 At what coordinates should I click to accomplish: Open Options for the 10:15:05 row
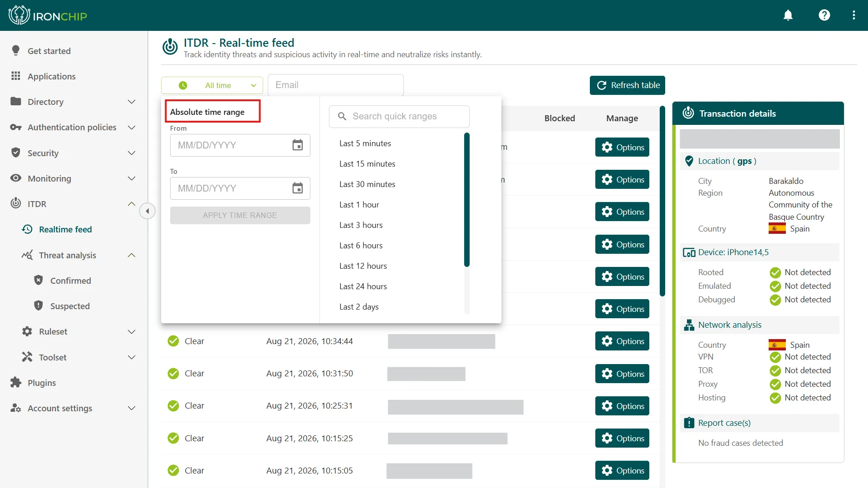[x=622, y=470]
